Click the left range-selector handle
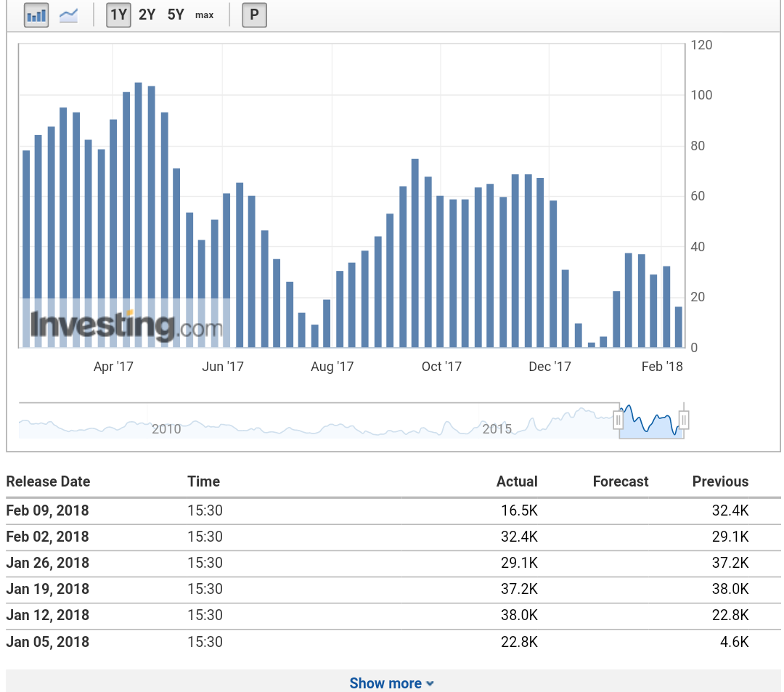Viewport: 784px width, 692px height. [x=618, y=419]
